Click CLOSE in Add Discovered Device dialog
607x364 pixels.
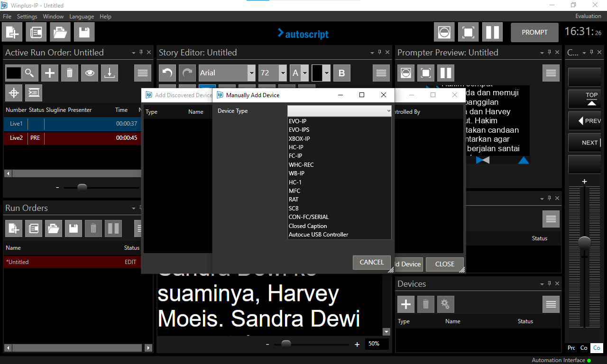445,264
